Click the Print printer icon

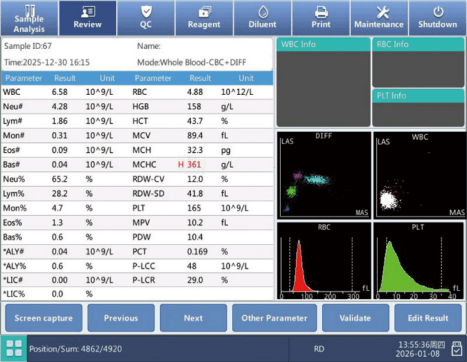coord(321,12)
